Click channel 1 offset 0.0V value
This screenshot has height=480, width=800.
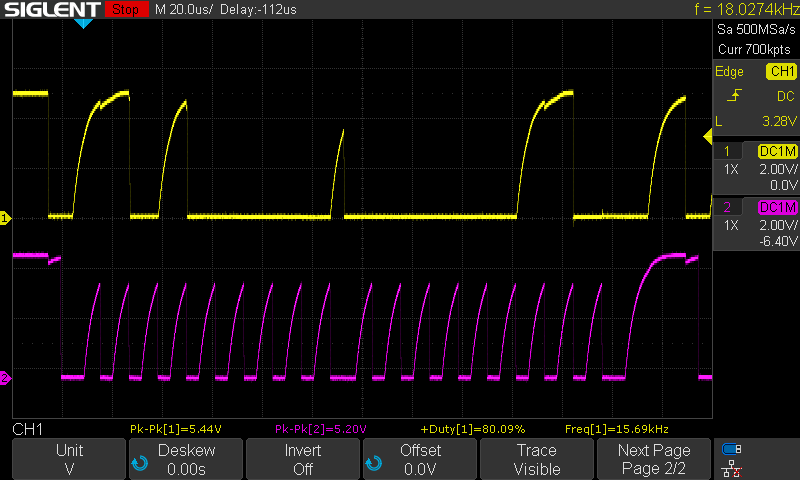tap(783, 185)
